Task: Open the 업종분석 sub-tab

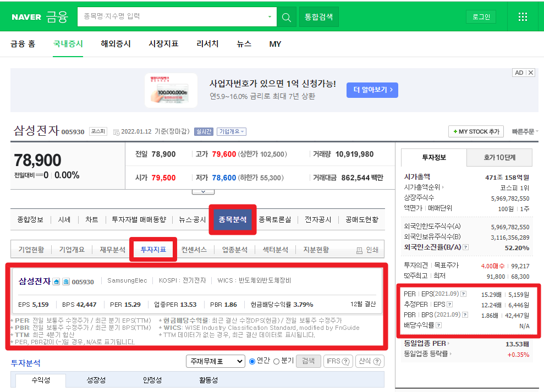Action: [x=234, y=250]
